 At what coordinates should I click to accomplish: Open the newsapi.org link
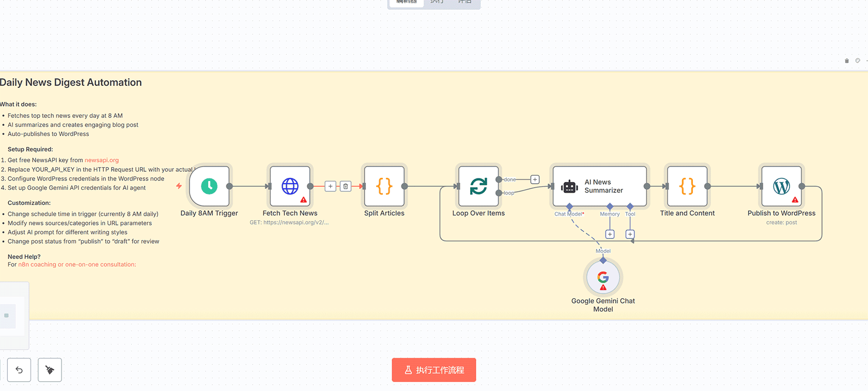point(102,160)
